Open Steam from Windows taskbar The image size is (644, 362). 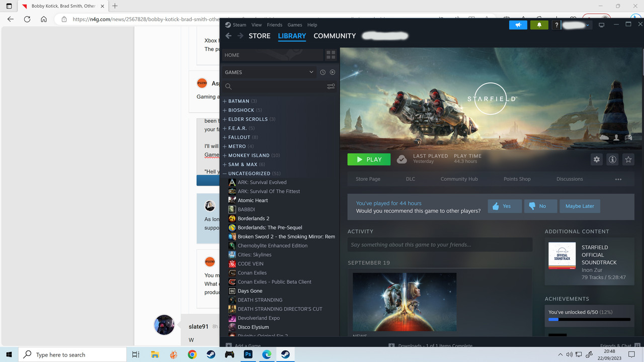click(211, 354)
